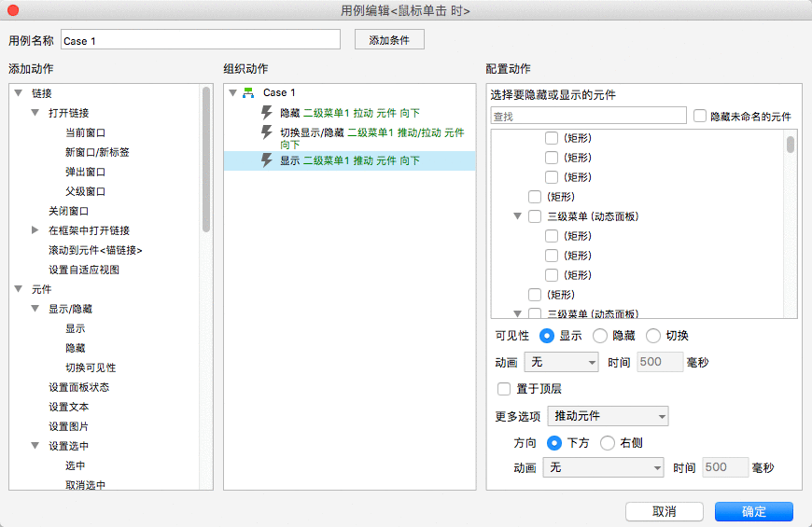The height and width of the screenshot is (527, 812).
Task: Add the 切换可见性 action
Action: point(91,368)
